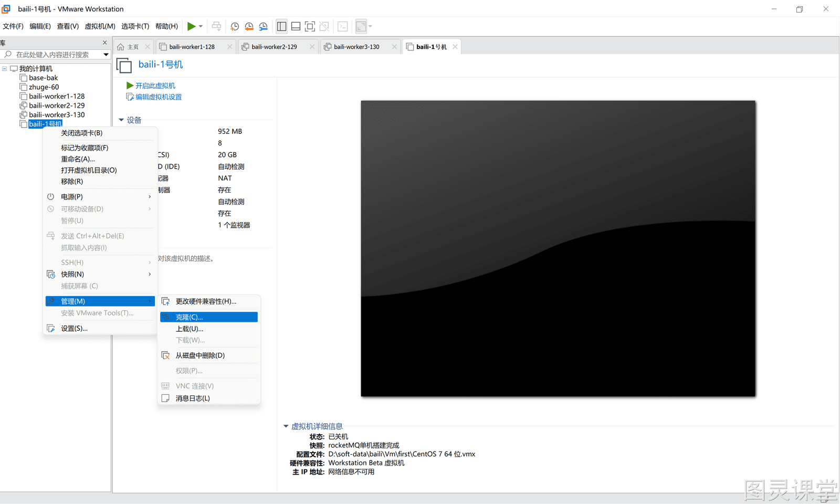The height and width of the screenshot is (504, 840).
Task: Choose 从磁盘中删除(D) in submenu
Action: pyautogui.click(x=209, y=355)
